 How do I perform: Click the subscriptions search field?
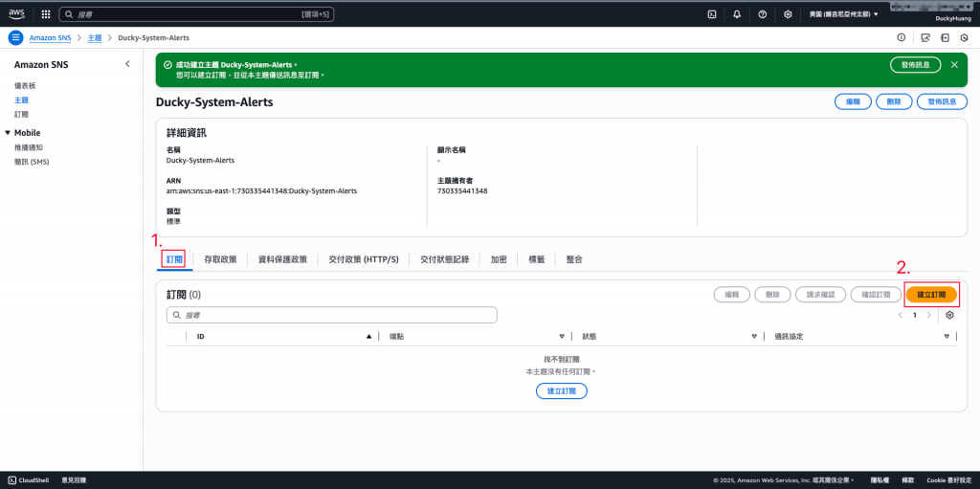[332, 315]
